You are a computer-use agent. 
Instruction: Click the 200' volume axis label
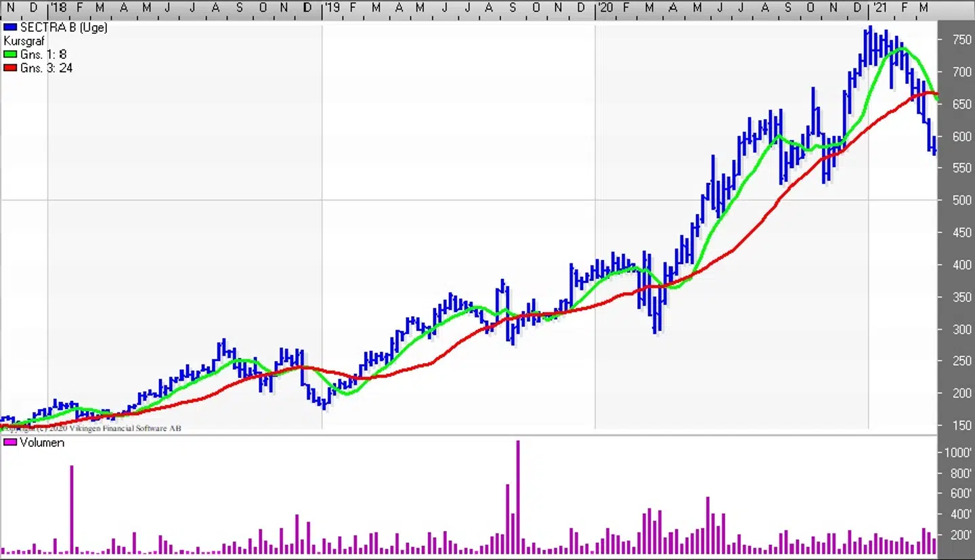[961, 535]
